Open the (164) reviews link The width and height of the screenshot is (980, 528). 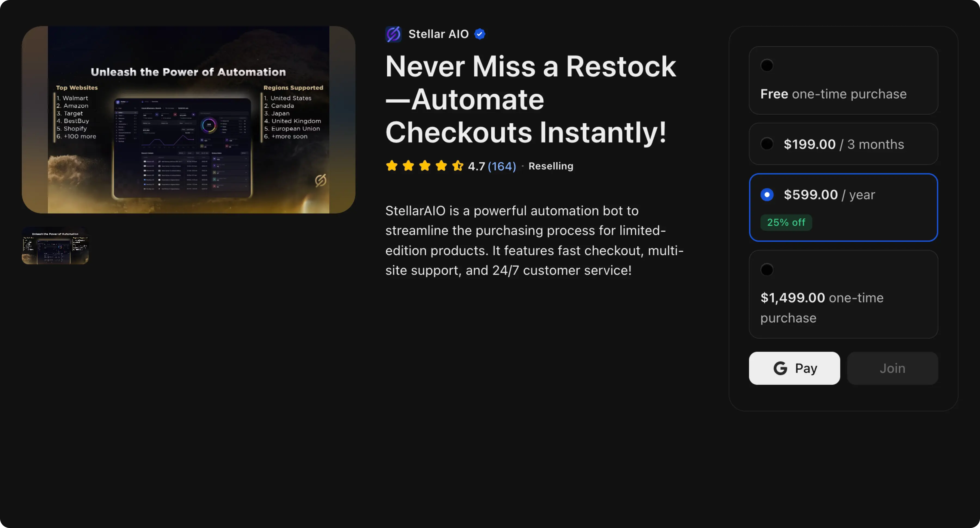coord(502,166)
